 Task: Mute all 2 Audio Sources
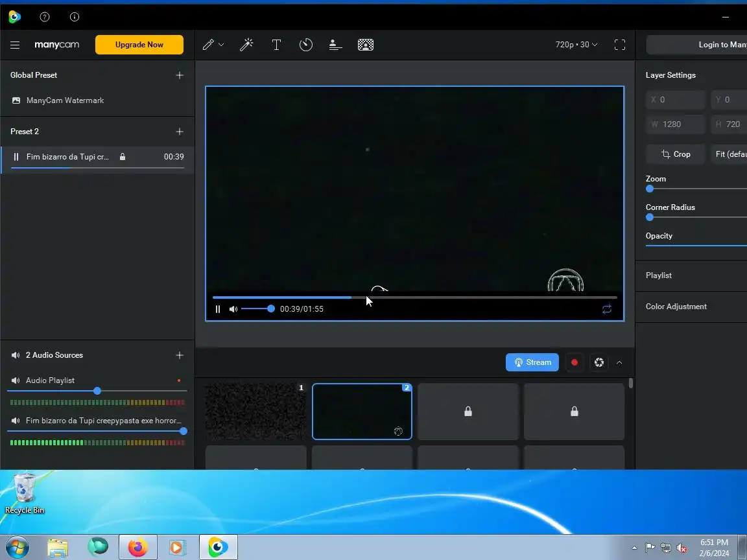[x=16, y=355]
